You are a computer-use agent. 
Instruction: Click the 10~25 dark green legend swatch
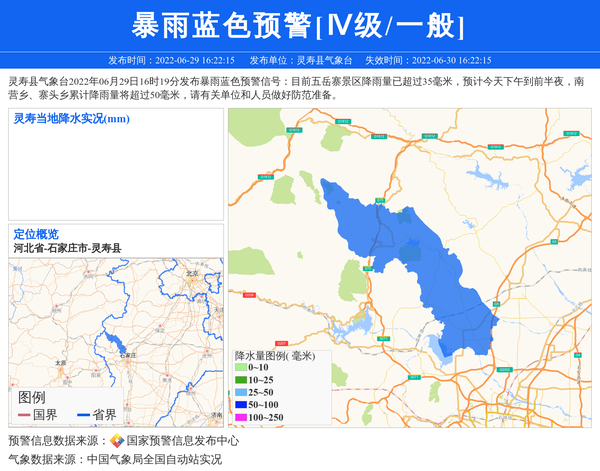[x=240, y=381]
